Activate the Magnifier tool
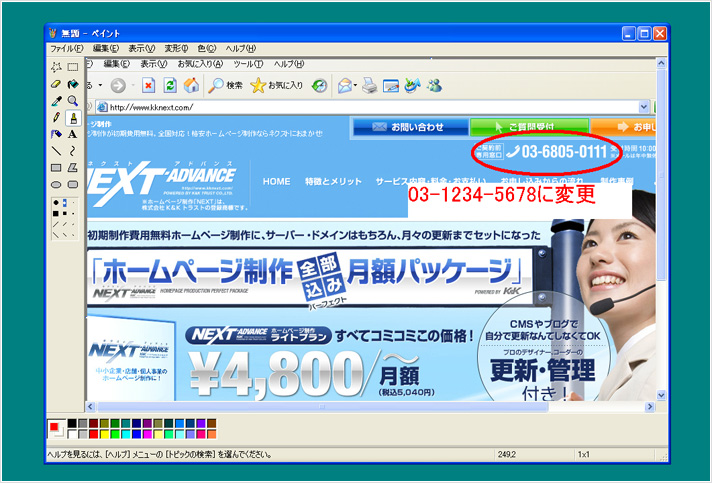The height and width of the screenshot is (483, 712). (x=73, y=101)
